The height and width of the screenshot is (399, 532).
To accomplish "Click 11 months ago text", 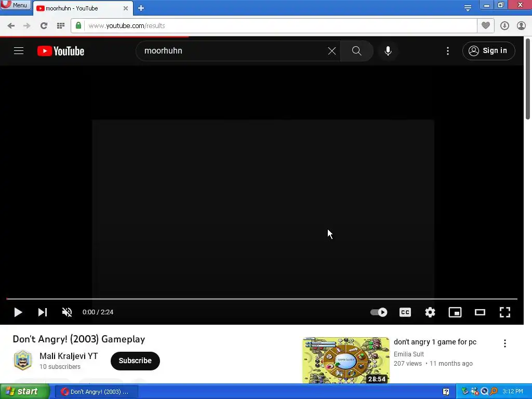I will pos(451,363).
